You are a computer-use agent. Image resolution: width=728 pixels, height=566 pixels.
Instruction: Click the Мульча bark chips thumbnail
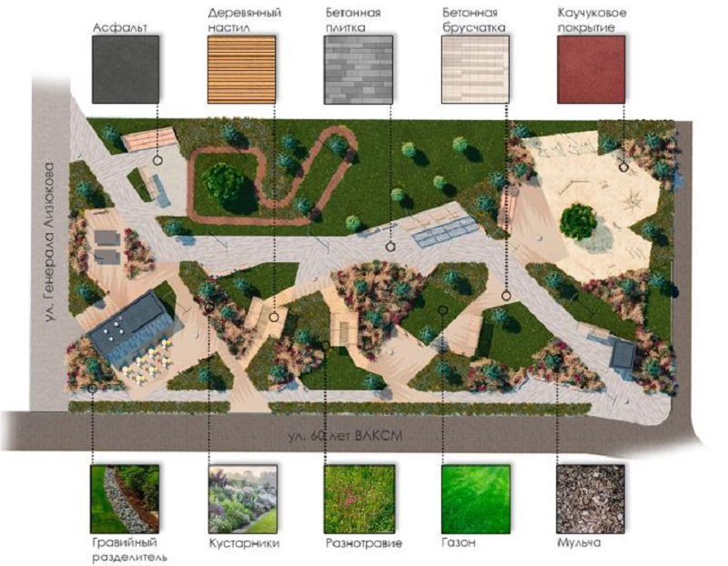tap(591, 500)
